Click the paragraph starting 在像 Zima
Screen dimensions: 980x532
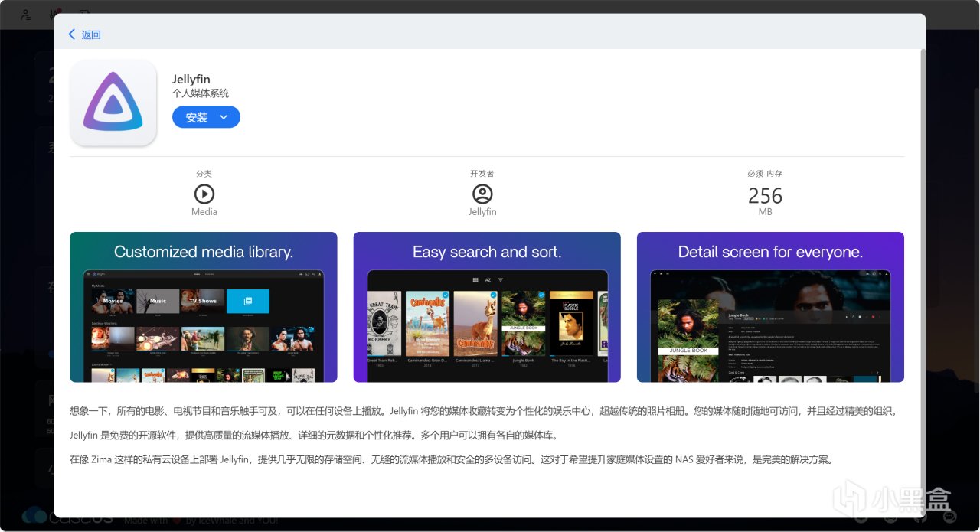coord(451,460)
